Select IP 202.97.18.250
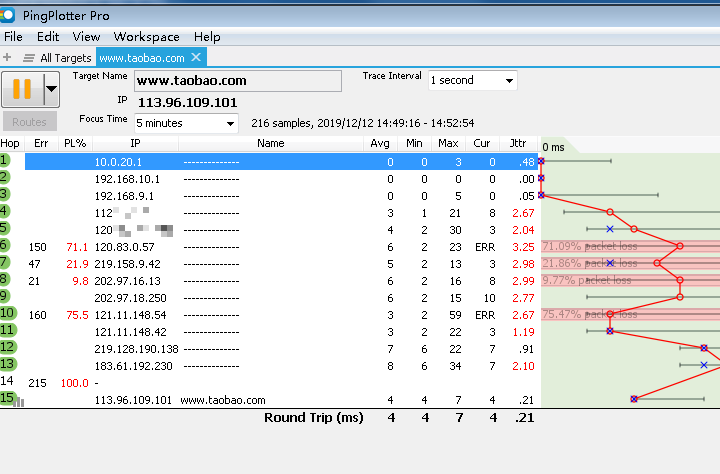 point(130,298)
